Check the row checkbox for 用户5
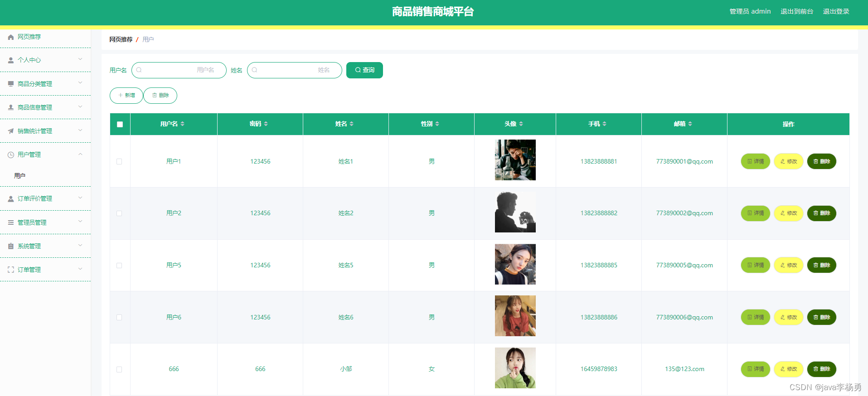Screen dimensions: 868x396 click(119, 266)
